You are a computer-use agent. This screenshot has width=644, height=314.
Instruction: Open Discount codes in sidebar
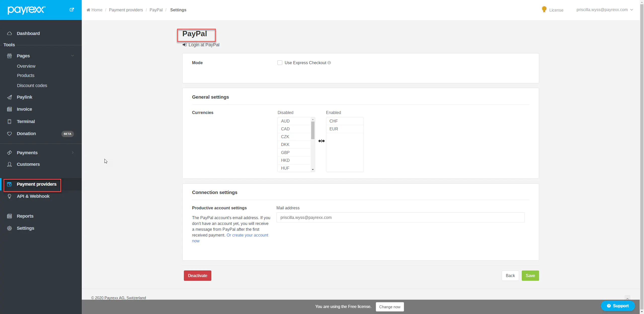pos(32,86)
